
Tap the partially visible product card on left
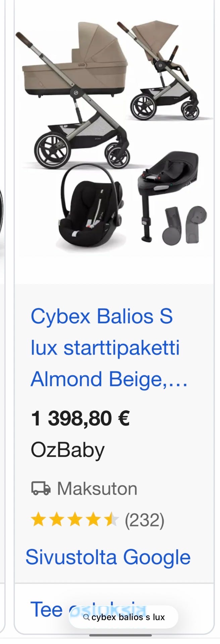tap(3, 319)
